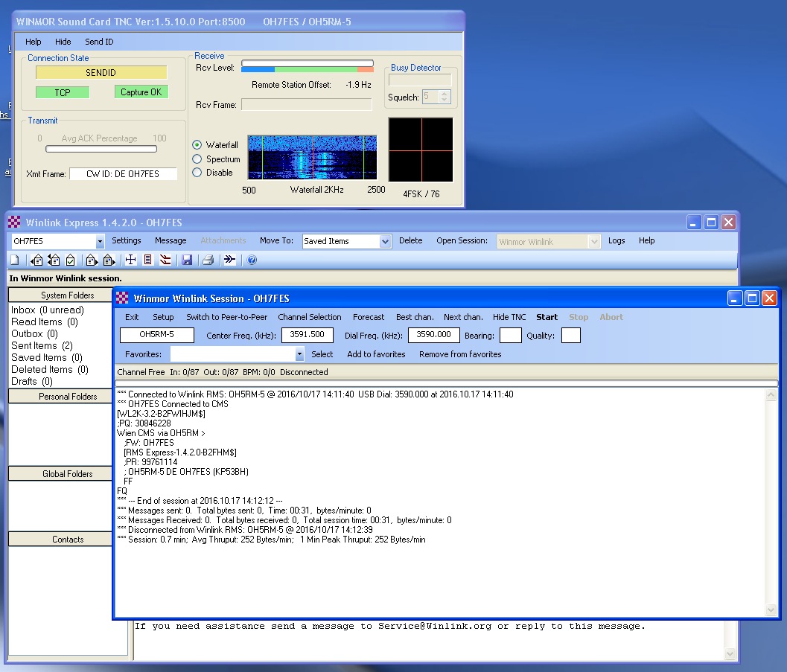
Task: Open the Settings menu in Winlink Express
Action: (x=127, y=240)
